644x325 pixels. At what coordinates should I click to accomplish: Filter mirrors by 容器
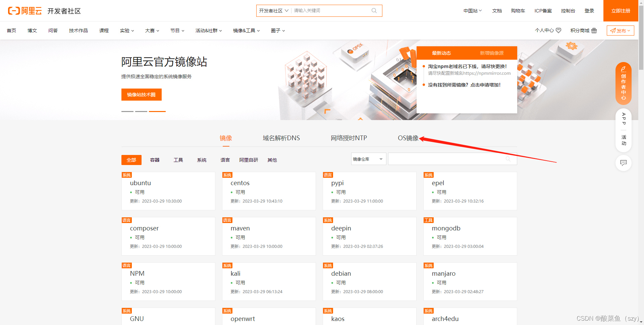155,160
